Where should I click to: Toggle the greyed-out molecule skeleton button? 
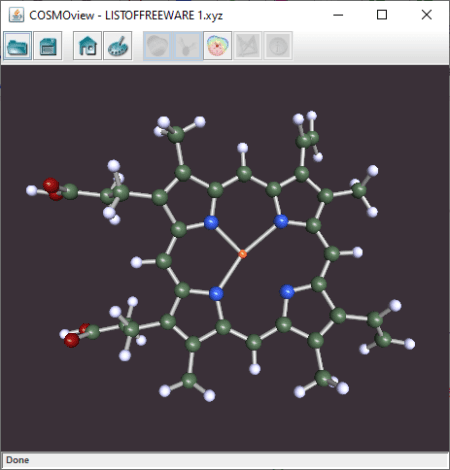[x=188, y=46]
